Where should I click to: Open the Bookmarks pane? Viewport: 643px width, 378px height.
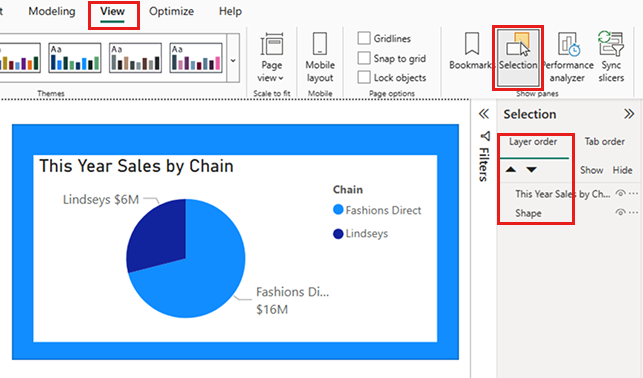(472, 51)
